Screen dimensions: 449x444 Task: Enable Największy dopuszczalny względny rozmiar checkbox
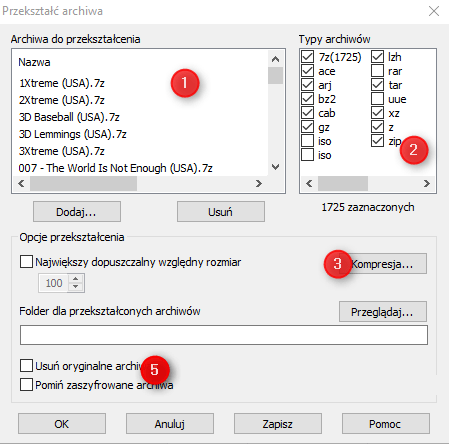coord(26,262)
